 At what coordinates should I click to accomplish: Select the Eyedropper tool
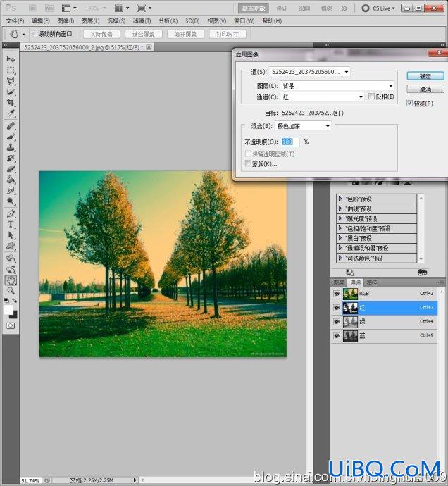(11, 113)
